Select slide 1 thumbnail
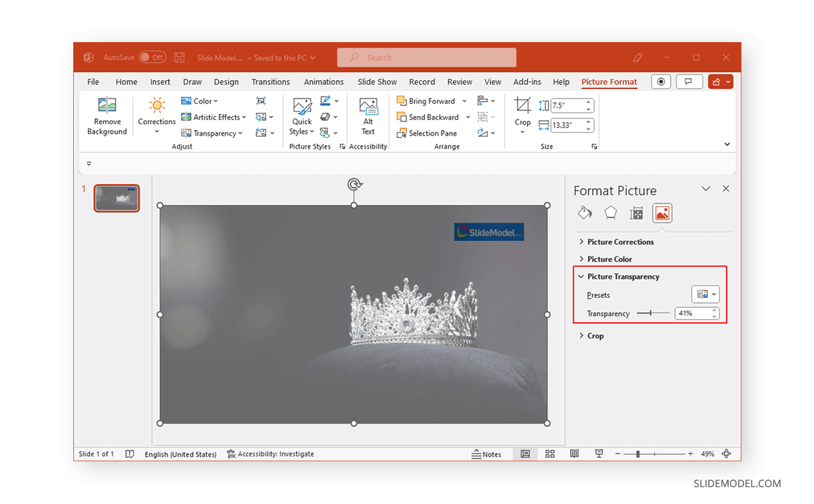Image resolution: width=814 pixels, height=504 pixels. coord(117,197)
